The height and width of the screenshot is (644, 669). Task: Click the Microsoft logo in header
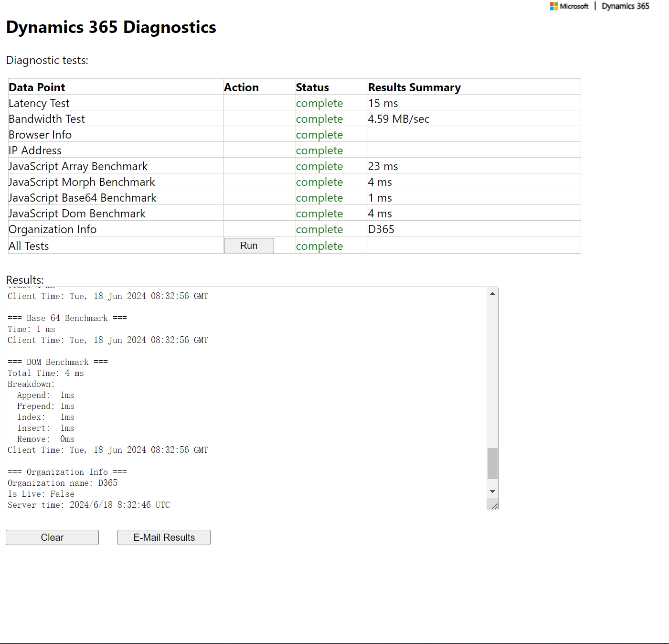coord(569,6)
